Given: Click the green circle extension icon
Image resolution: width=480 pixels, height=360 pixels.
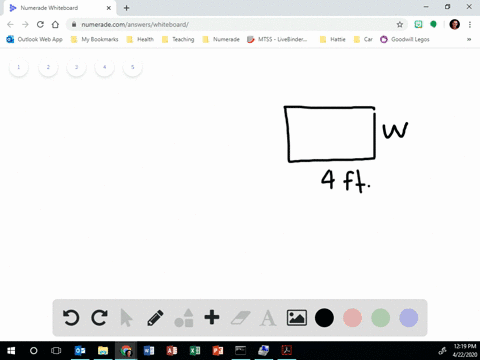Looking at the screenshot, I should [433, 24].
